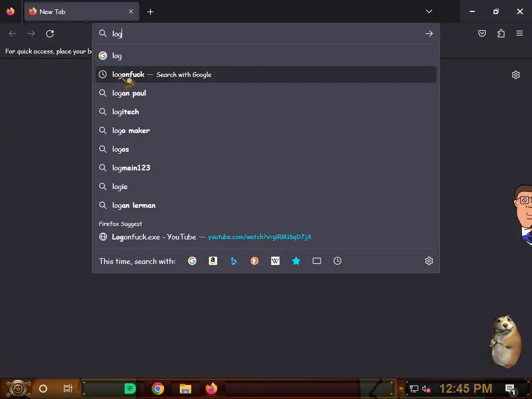Select the logonfuck history suggestion

(x=266, y=74)
